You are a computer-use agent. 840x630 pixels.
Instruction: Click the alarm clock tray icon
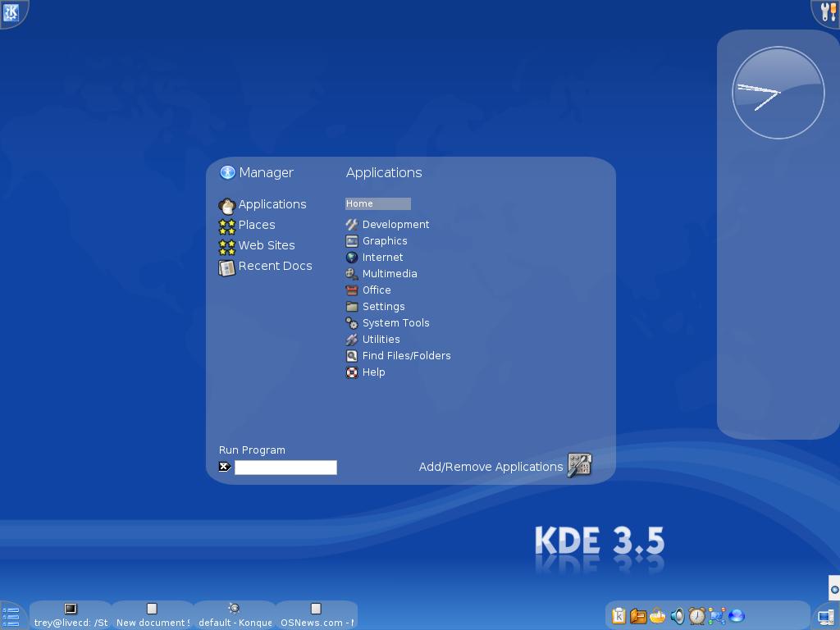tap(697, 616)
